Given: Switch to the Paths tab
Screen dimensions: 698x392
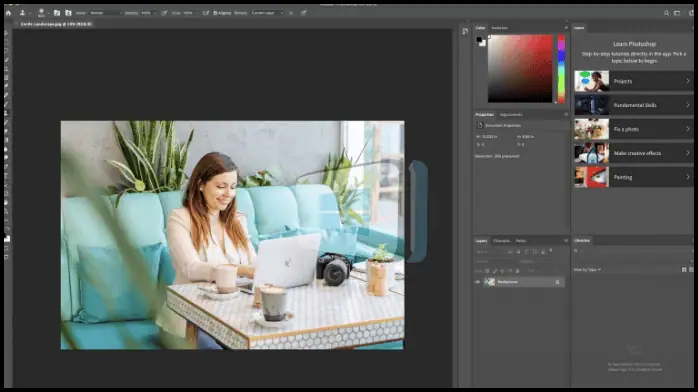Looking at the screenshot, I should (x=520, y=241).
